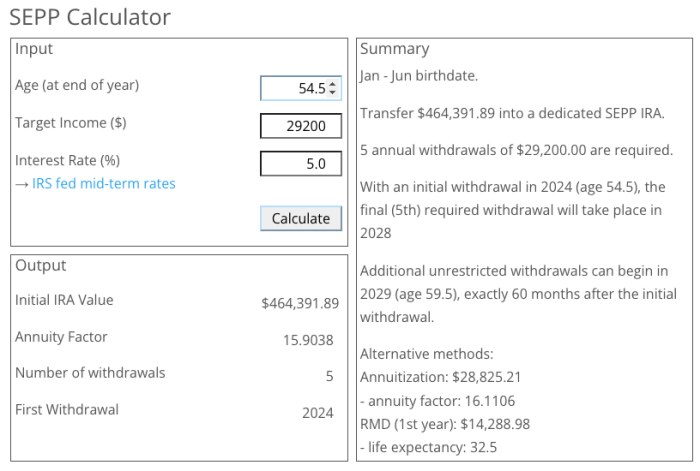Increase age with the stepper up arrow
The image size is (700, 471).
tap(333, 85)
